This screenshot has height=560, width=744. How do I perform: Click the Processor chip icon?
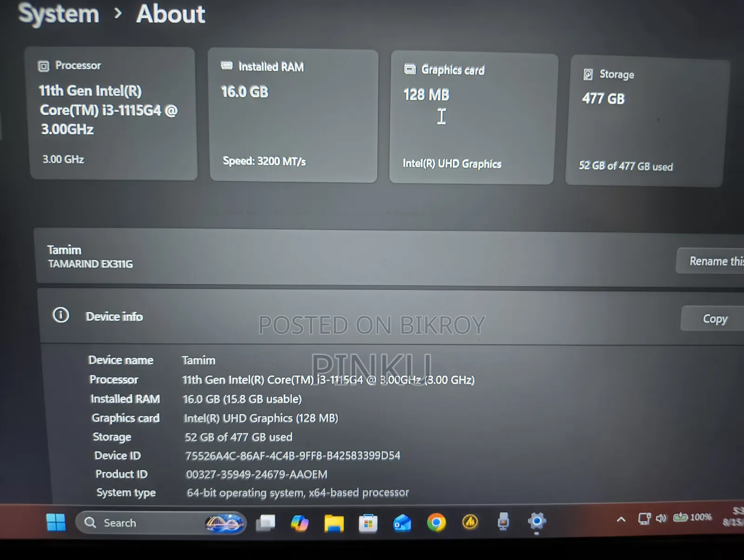click(x=43, y=66)
